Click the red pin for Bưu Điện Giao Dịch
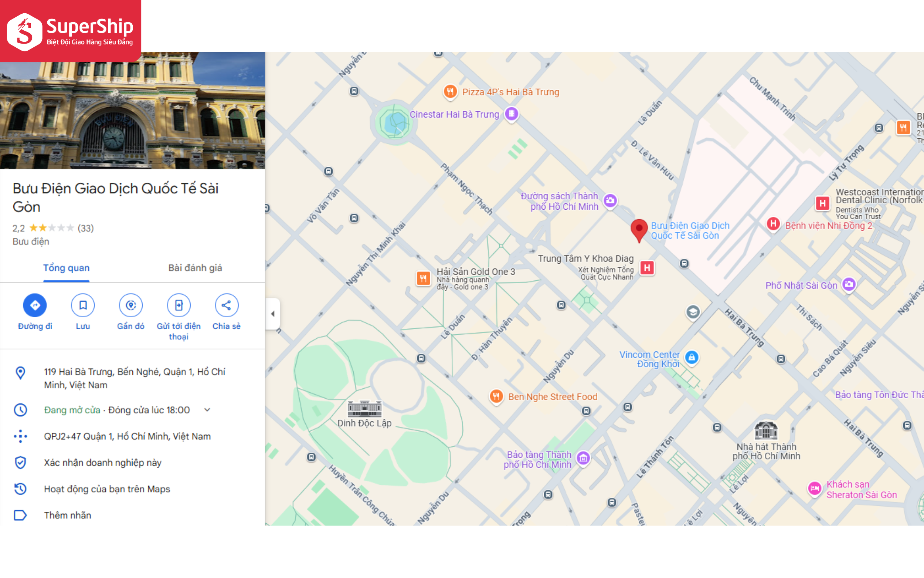This screenshot has height=578, width=924. point(639,230)
